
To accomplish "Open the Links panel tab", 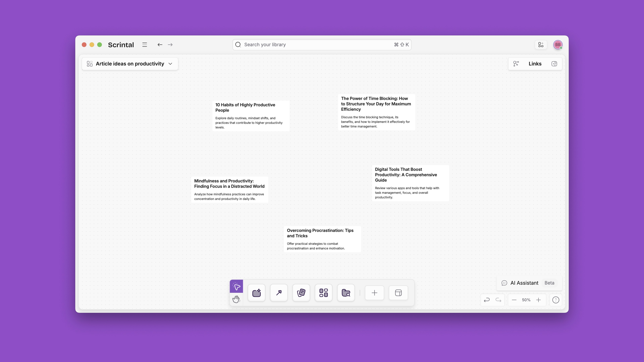I will coord(535,64).
